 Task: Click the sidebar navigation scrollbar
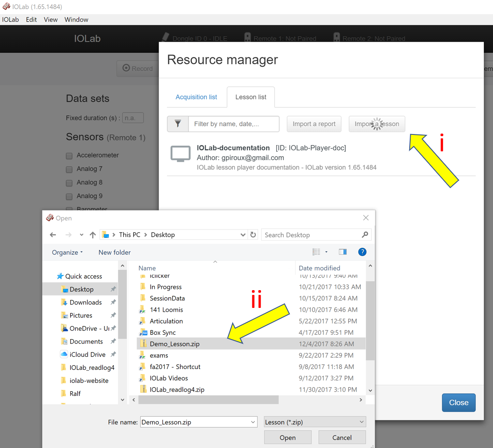(122, 304)
